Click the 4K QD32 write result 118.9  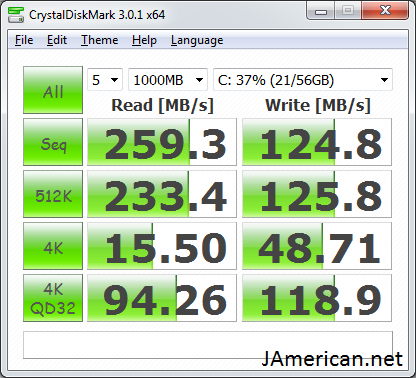[x=317, y=298]
